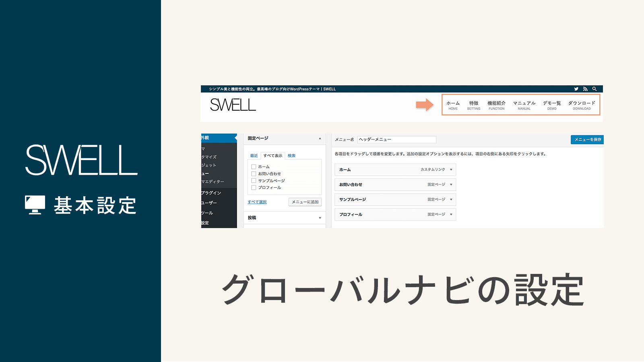This screenshot has height=362, width=644.
Task: Click the メニューを保存 button
Action: [x=587, y=140]
